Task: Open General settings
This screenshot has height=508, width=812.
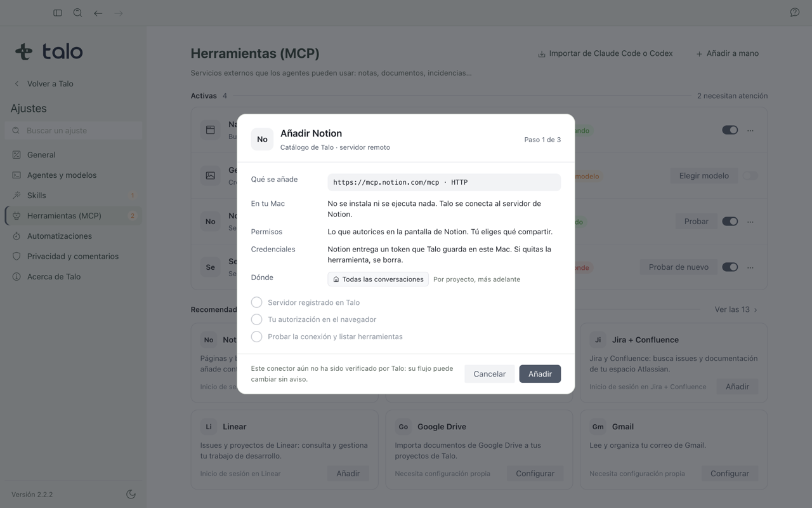Action: 74,154
